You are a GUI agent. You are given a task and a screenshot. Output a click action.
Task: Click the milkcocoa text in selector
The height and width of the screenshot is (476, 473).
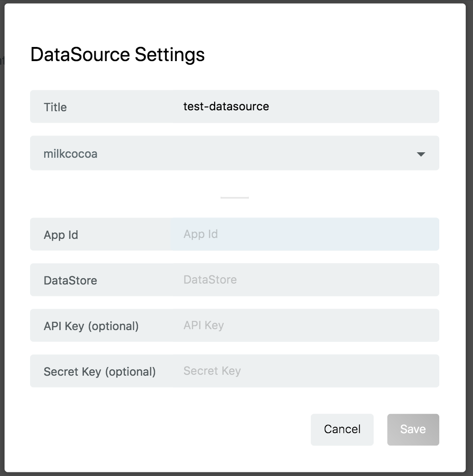(71, 154)
